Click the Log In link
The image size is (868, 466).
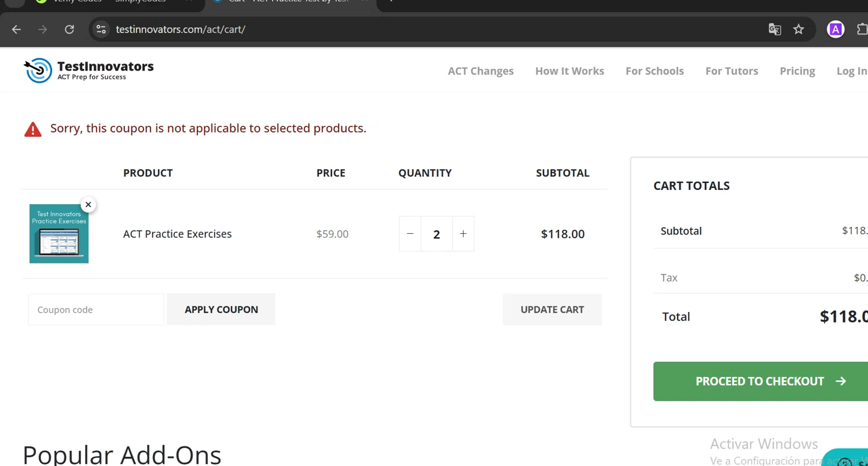click(x=852, y=71)
